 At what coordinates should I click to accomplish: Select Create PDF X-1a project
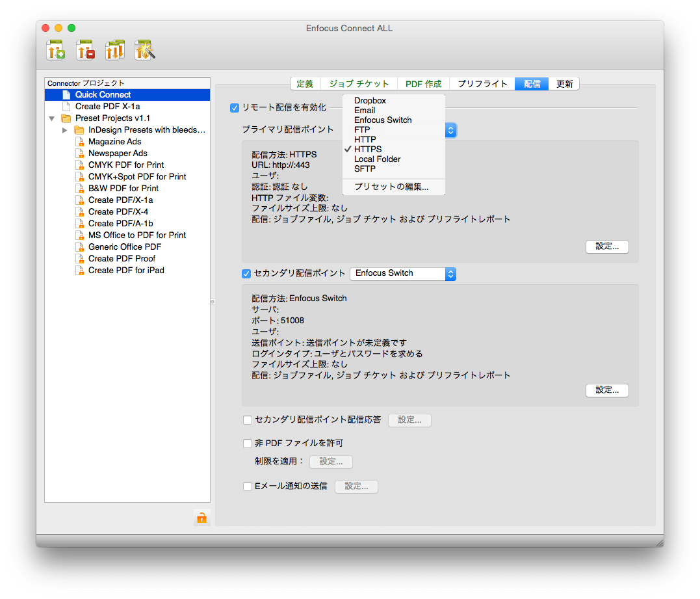tap(127, 106)
